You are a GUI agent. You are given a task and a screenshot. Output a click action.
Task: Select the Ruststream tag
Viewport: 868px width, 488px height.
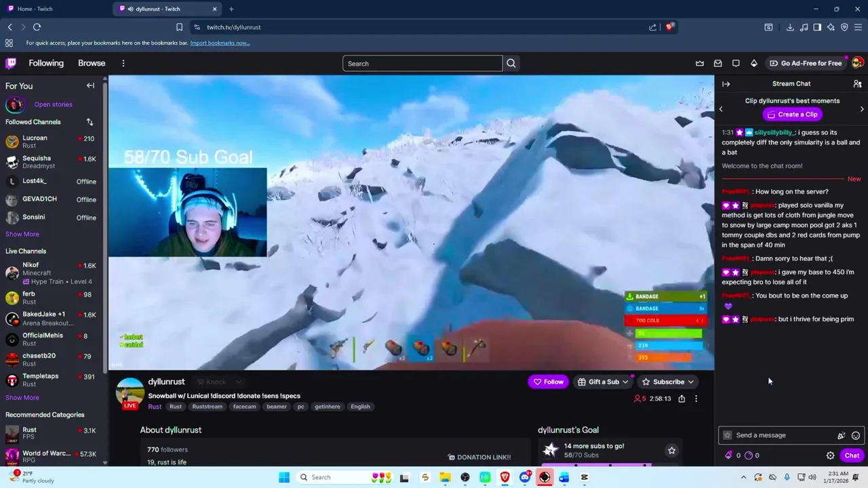[x=207, y=407]
